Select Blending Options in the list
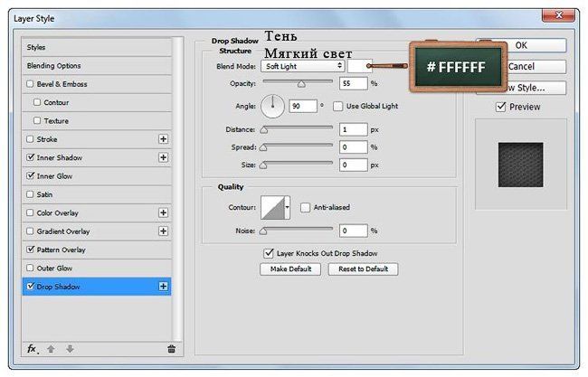 click(97, 66)
